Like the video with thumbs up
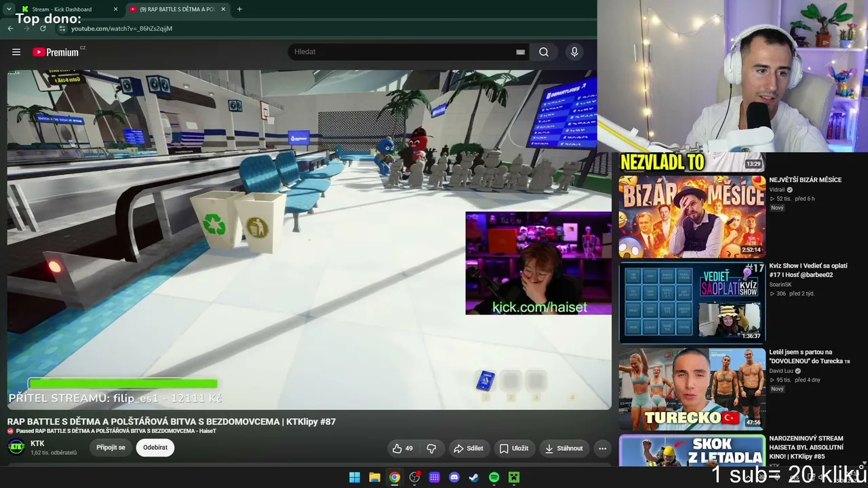The width and height of the screenshot is (868, 488). [403, 448]
